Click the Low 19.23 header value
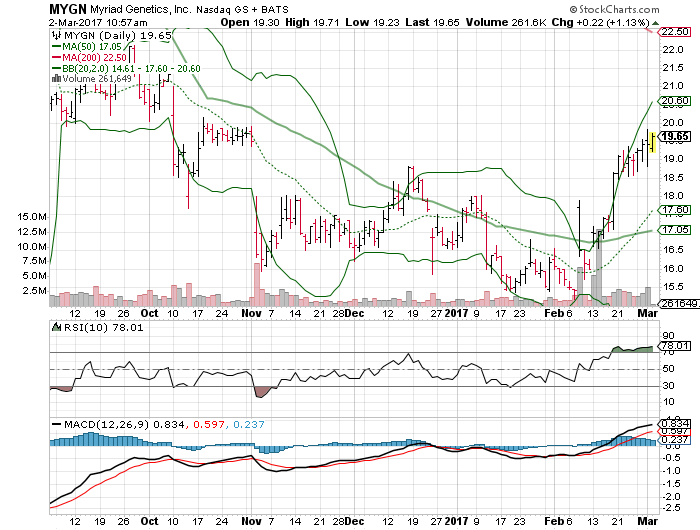The height and width of the screenshot is (530, 700). pyautogui.click(x=372, y=22)
